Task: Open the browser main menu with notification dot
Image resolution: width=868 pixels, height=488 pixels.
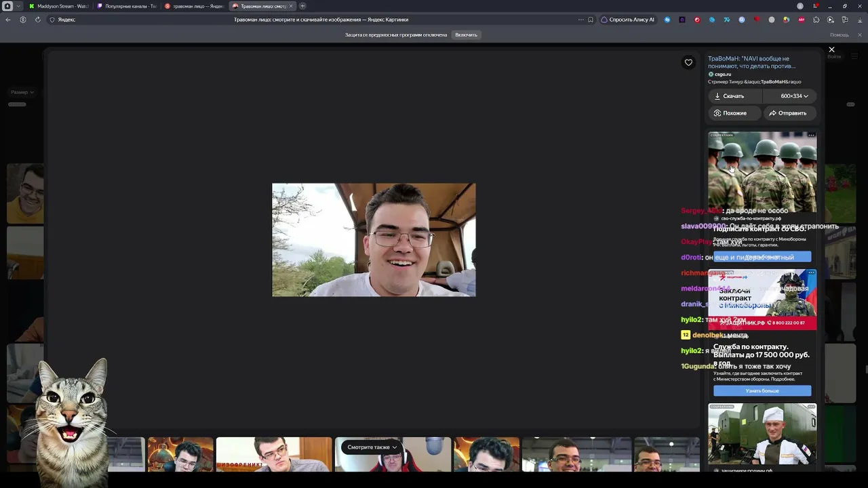Action: coord(815,6)
